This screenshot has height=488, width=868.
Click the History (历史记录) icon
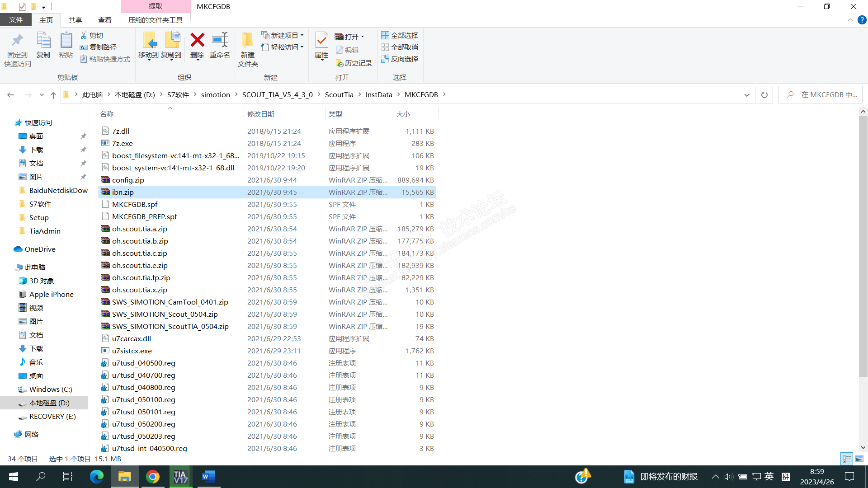(340, 63)
